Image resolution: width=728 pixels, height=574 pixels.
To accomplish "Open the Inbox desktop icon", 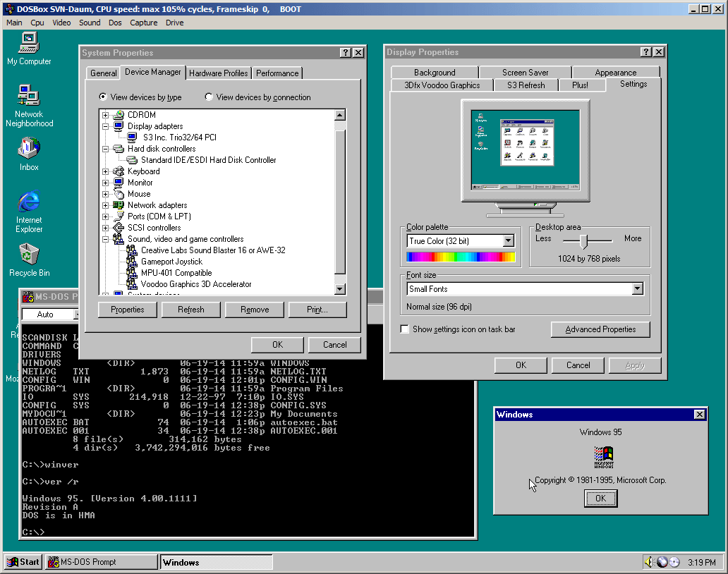I will [x=29, y=154].
